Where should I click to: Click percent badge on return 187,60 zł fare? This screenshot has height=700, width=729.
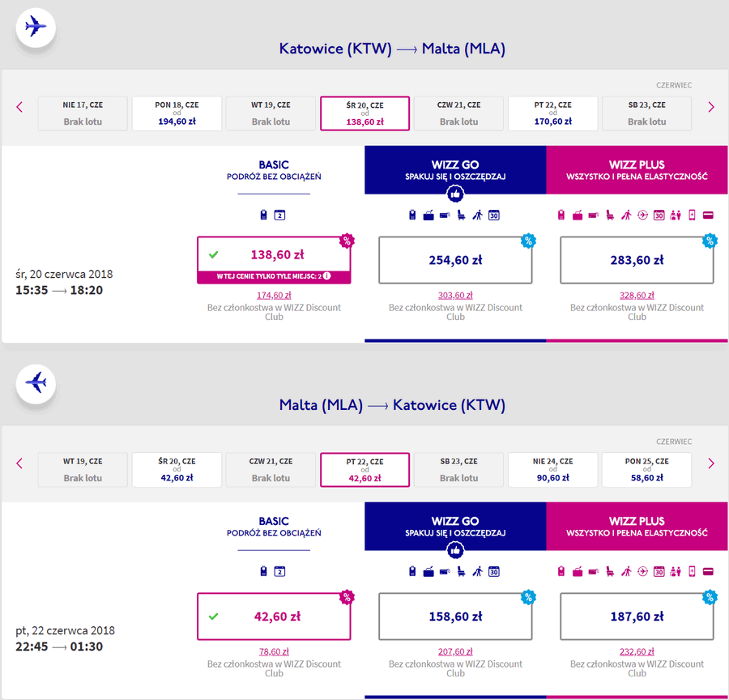pos(710,597)
